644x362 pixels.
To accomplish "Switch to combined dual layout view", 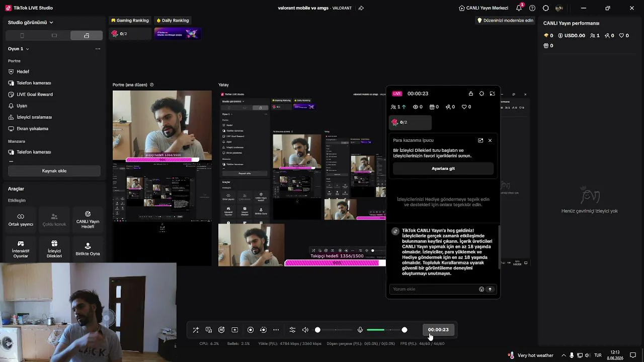I will (87, 36).
